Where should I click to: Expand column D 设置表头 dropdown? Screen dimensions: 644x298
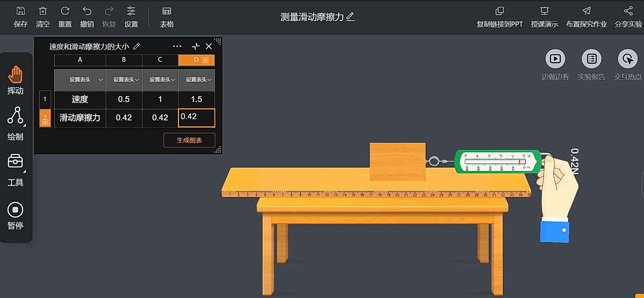(x=209, y=80)
